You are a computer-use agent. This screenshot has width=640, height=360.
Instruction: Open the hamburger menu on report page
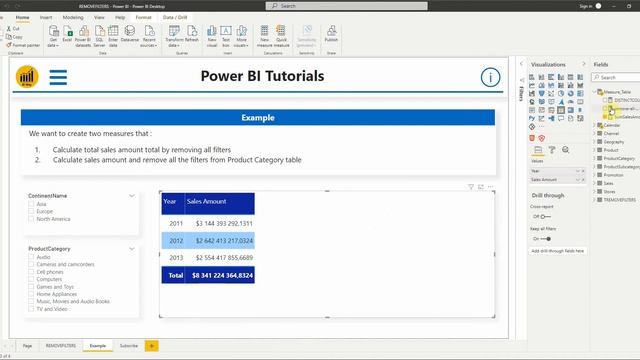coord(58,77)
